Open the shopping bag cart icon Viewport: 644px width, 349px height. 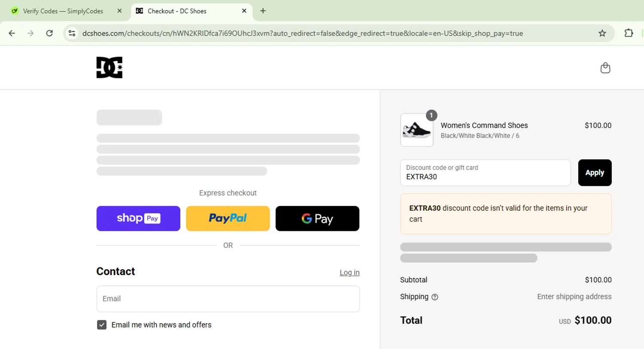click(x=605, y=68)
